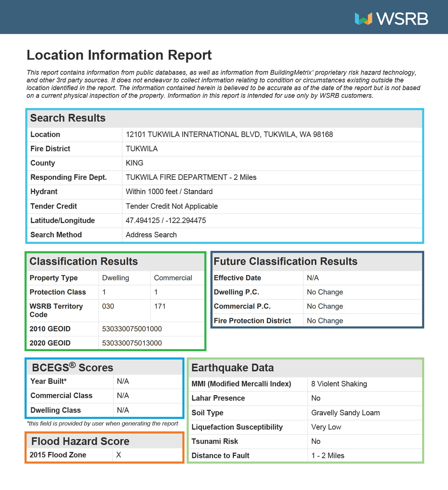Click the 2015 Flood Zone label

(58, 455)
